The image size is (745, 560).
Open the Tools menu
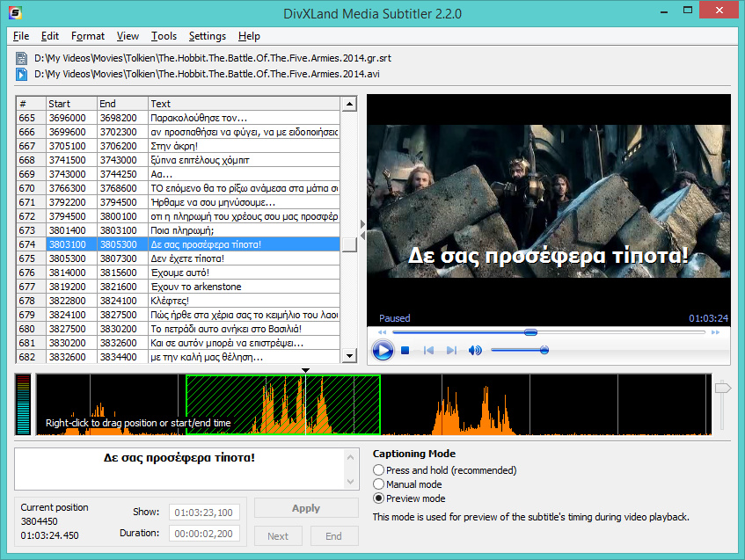tap(164, 36)
